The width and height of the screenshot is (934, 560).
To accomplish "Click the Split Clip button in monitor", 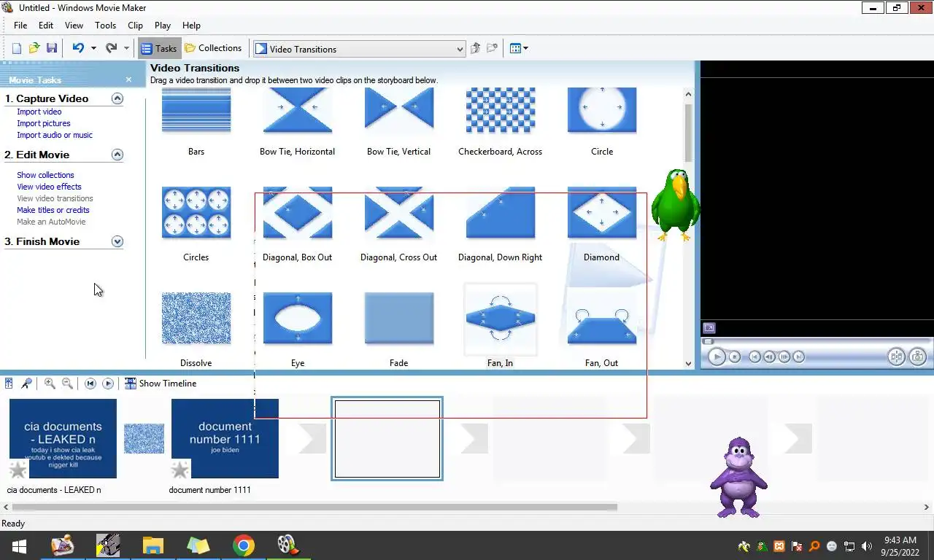I will click(897, 357).
